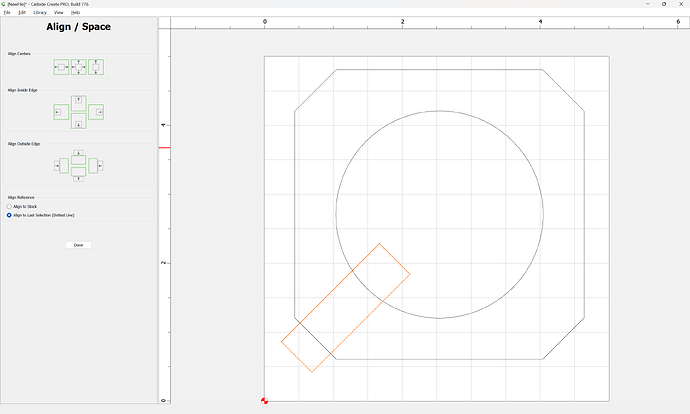Open the View menu

pos(59,12)
